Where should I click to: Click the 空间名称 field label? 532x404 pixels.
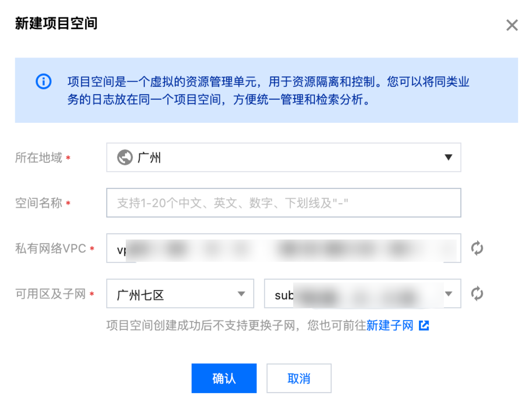coord(39,203)
